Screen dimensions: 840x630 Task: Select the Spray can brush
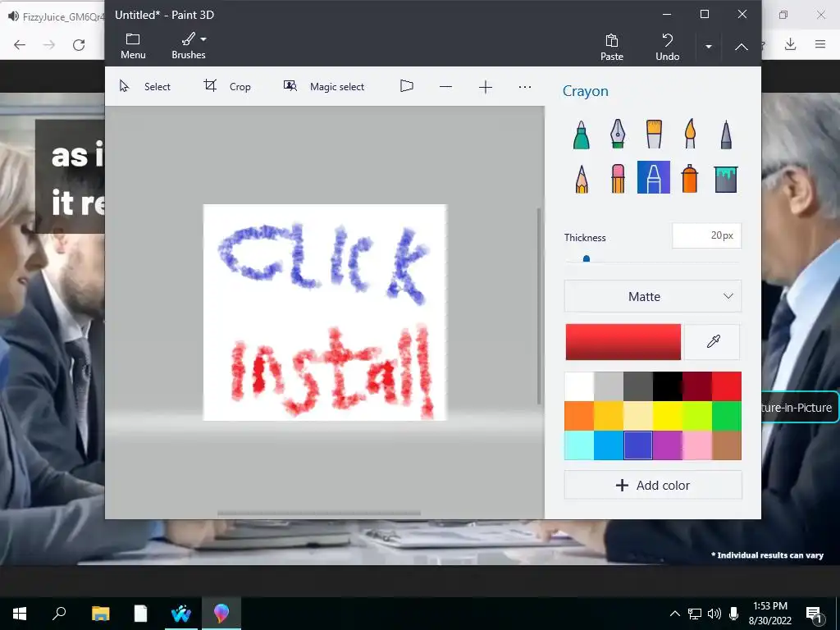[690, 177]
